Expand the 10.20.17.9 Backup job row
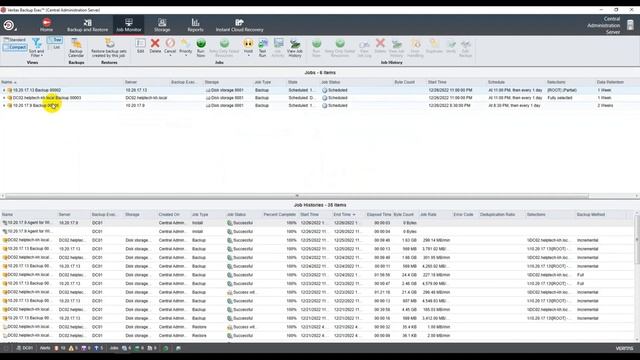The height and width of the screenshot is (360, 640). (4, 106)
